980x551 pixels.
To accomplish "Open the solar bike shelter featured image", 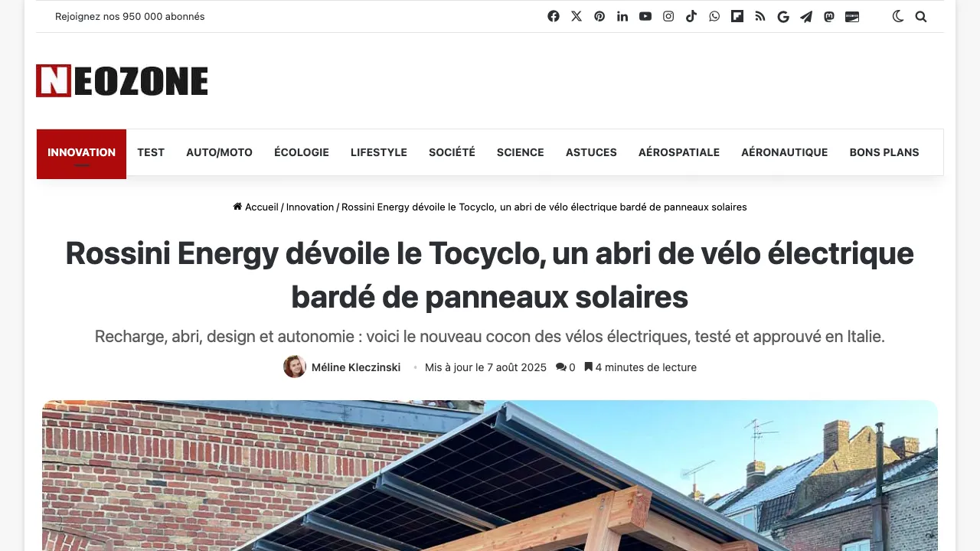I will [x=490, y=475].
